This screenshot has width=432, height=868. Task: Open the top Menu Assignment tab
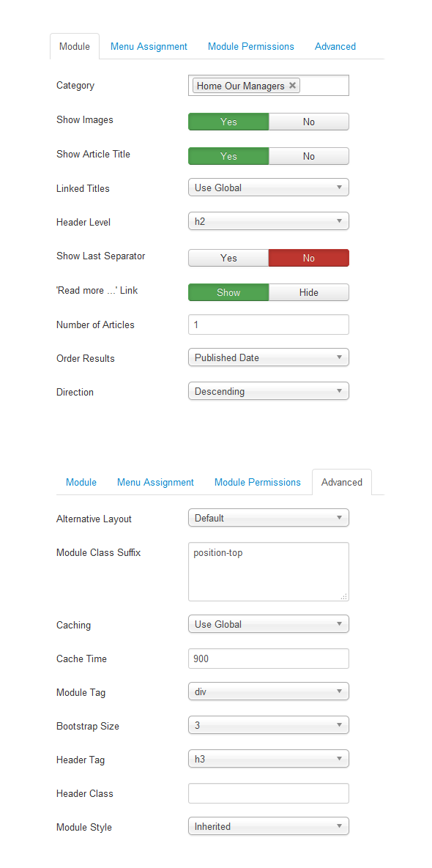pos(149,46)
